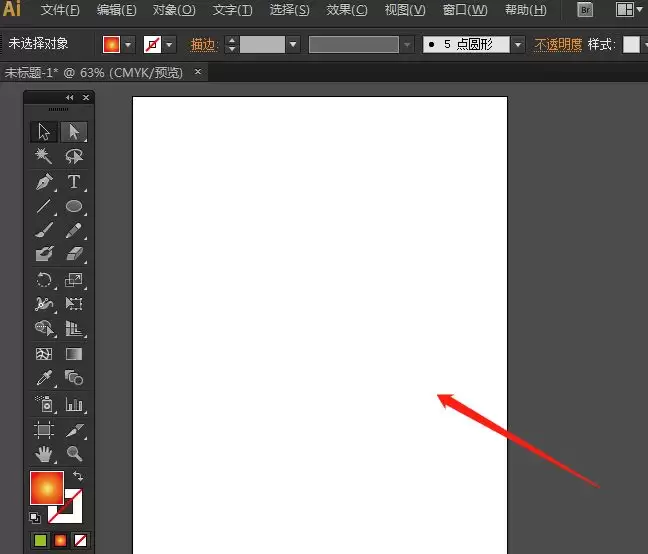Select the Direct Selection tool

click(74, 132)
